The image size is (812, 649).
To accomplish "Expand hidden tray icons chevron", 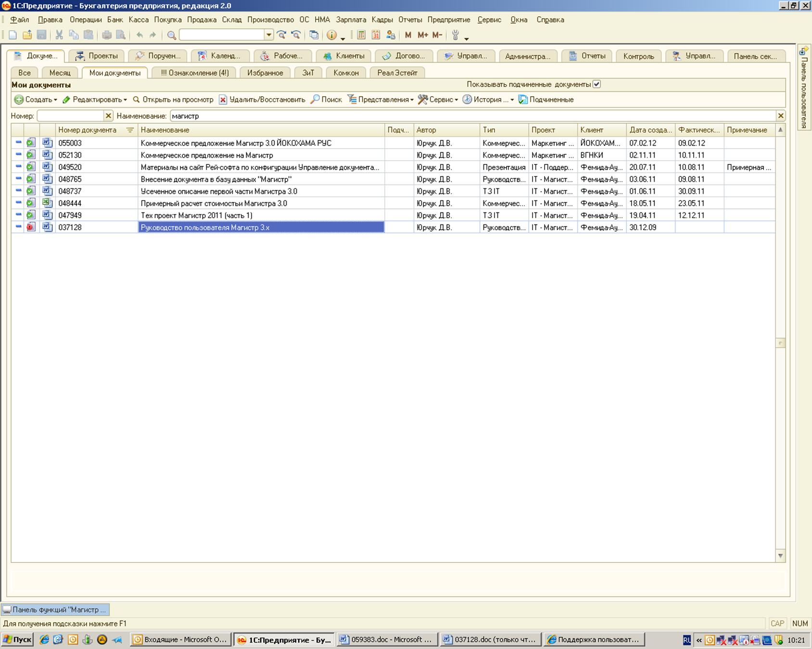I will 699,640.
